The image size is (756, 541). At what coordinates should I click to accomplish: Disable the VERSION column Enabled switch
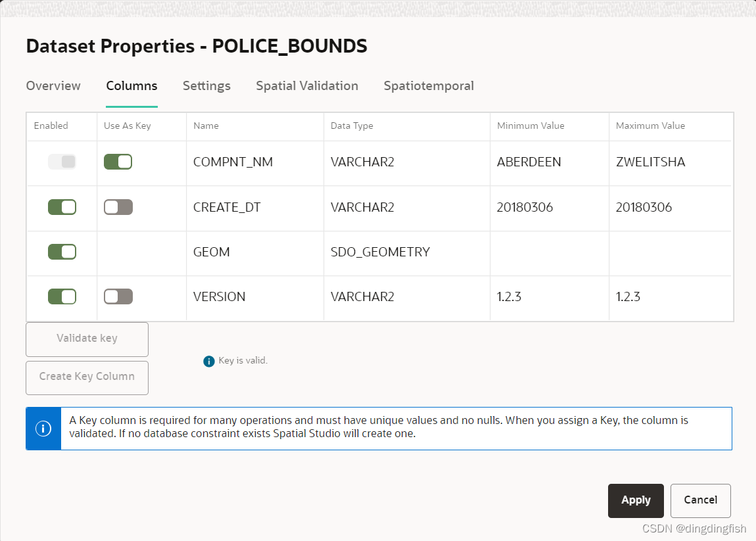62,296
